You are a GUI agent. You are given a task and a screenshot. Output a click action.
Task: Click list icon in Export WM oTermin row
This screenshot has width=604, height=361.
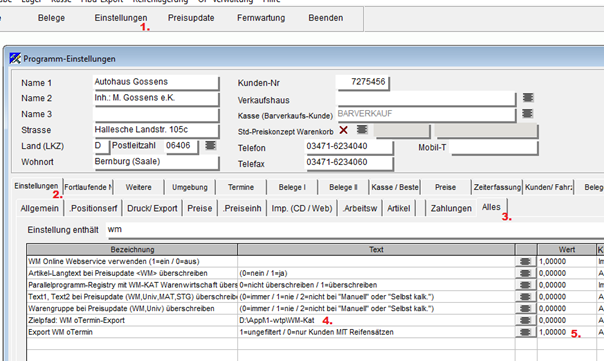(525, 332)
